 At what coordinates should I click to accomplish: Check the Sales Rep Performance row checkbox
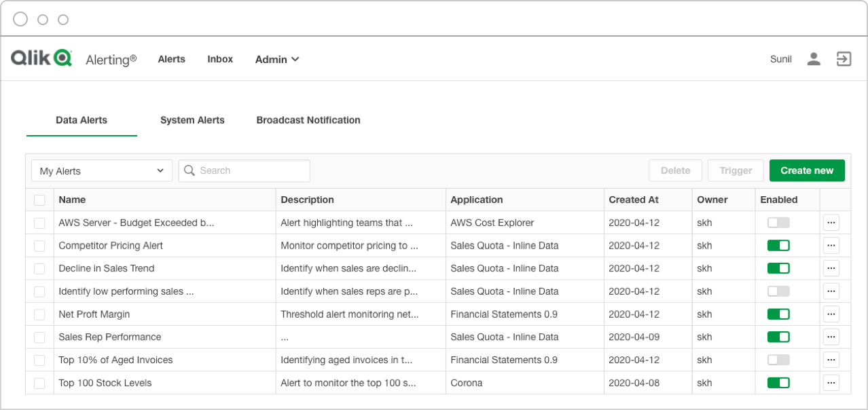(x=39, y=337)
